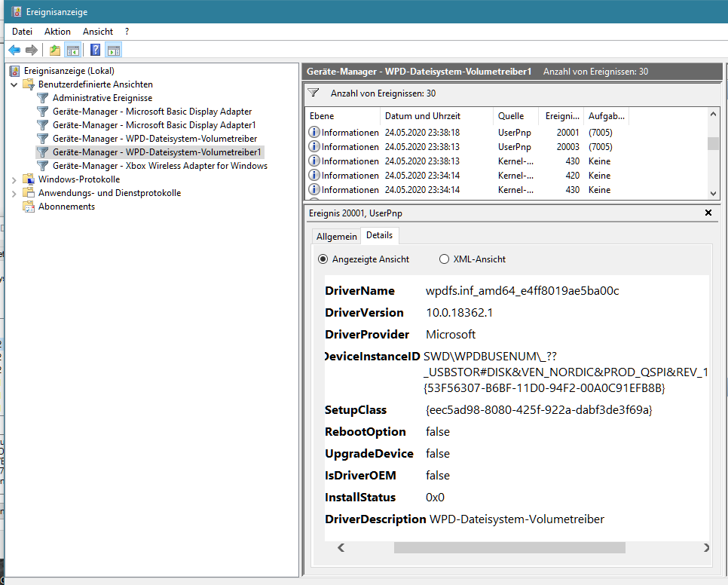Select the XML-Ansicht radio button
Viewport: 728px width, 585px height.
coord(445,259)
